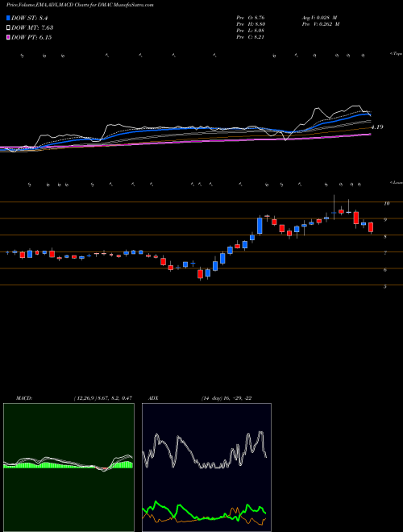
Task: Click the price axis label 9
Action: 385,220
